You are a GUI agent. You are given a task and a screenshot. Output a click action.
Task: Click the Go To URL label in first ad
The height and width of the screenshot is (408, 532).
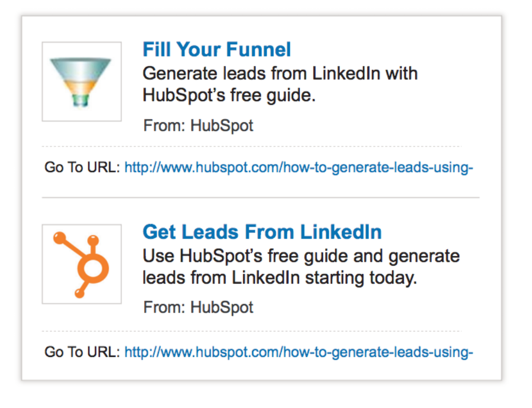pos(82,168)
